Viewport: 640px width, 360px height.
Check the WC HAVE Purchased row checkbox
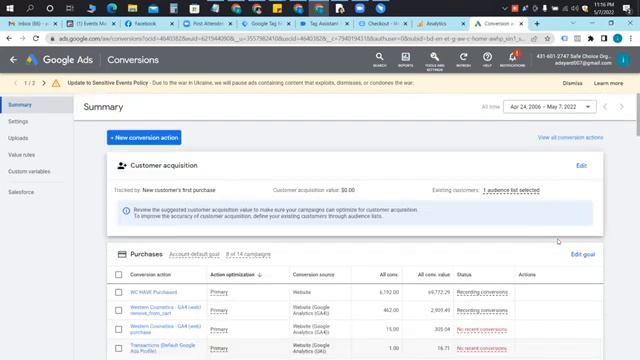coord(118,292)
